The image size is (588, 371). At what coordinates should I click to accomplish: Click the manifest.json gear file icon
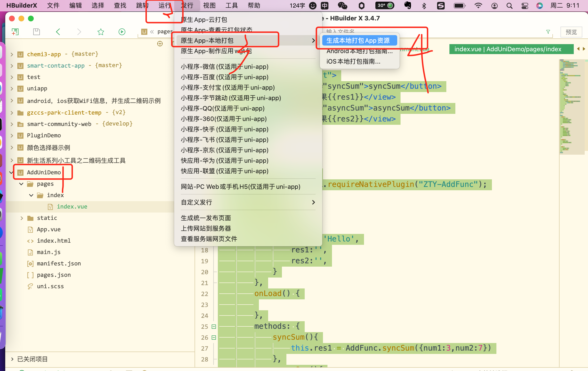pos(30,264)
